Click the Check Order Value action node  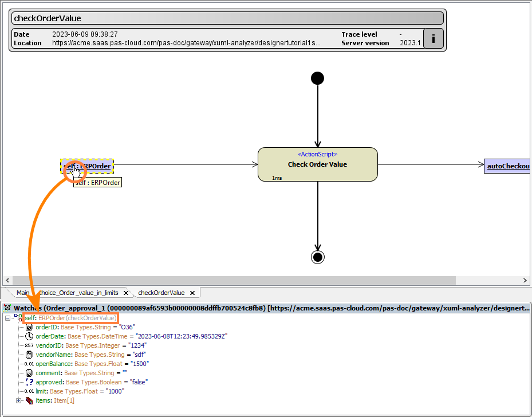point(317,164)
